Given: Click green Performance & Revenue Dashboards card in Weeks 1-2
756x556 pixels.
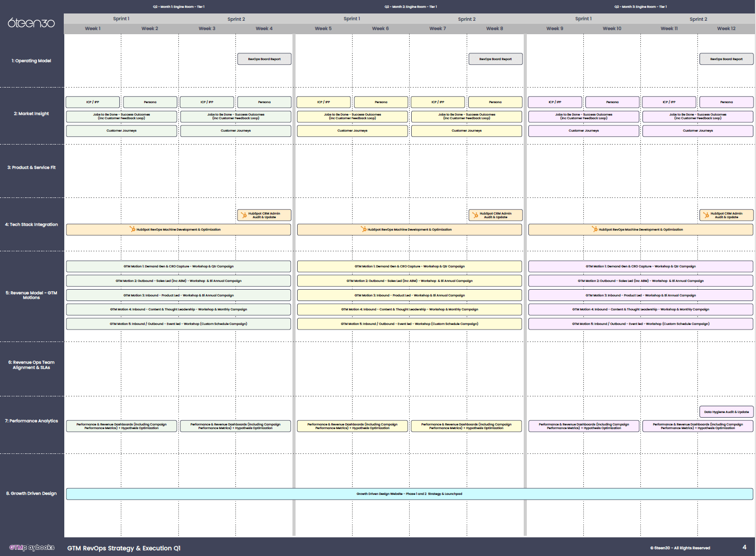Looking at the screenshot, I should click(121, 426).
